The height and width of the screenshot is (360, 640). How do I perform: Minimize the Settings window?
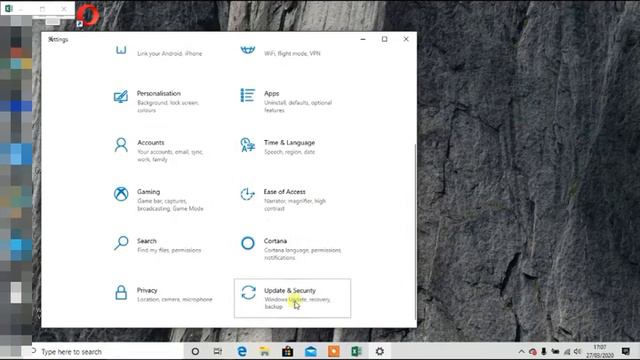363,39
